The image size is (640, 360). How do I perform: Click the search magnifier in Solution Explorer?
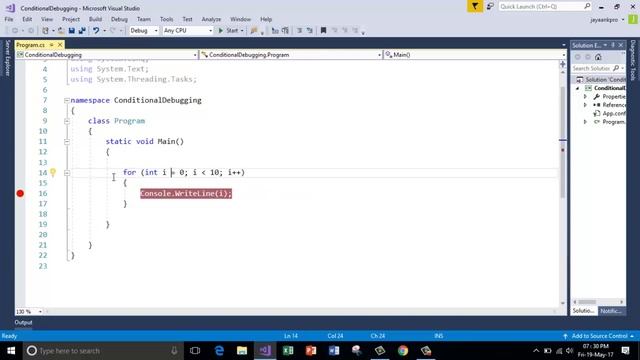coord(616,68)
